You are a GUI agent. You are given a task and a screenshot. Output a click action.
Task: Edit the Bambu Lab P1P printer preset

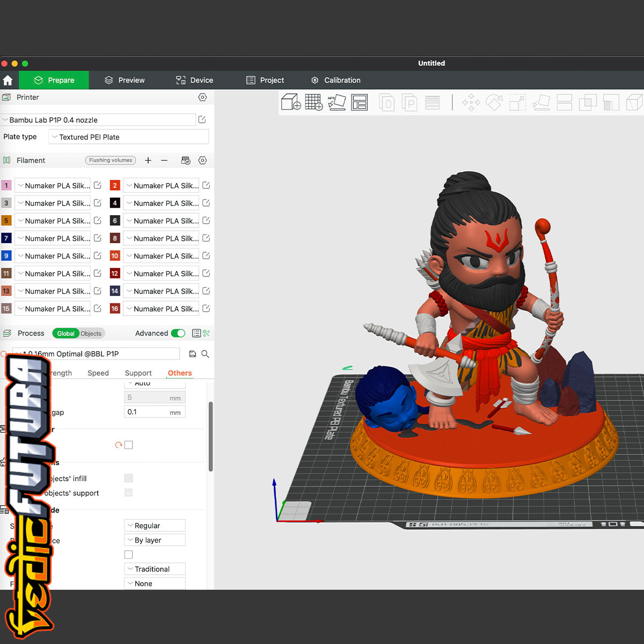click(x=202, y=120)
